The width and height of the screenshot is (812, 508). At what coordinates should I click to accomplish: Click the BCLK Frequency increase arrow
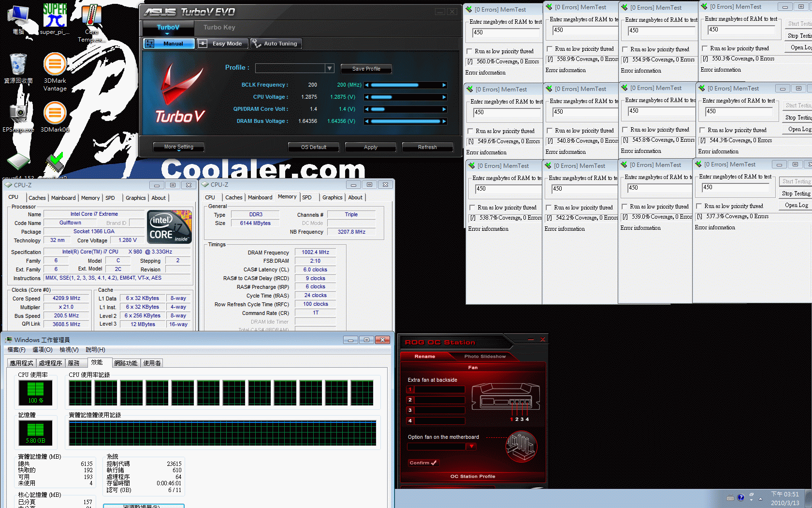point(444,85)
